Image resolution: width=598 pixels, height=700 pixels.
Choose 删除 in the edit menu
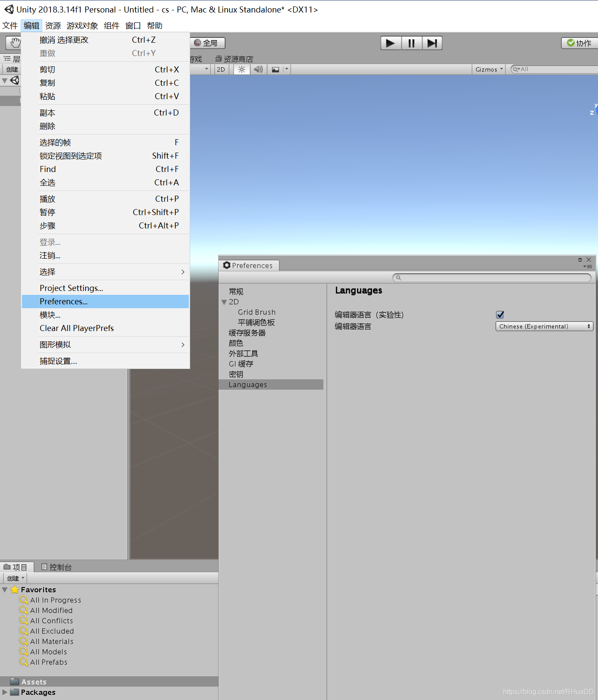105,126
